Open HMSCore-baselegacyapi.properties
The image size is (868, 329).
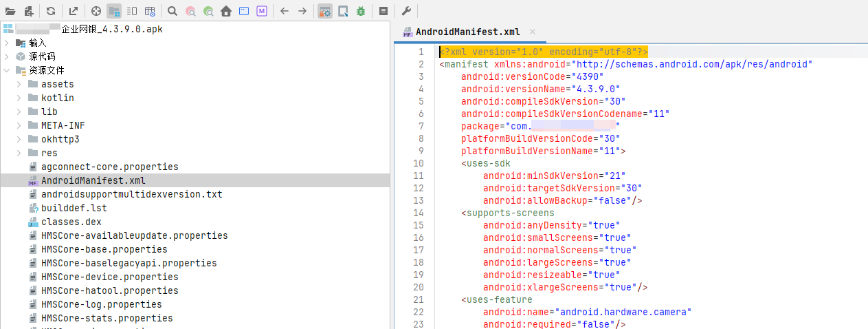click(129, 263)
